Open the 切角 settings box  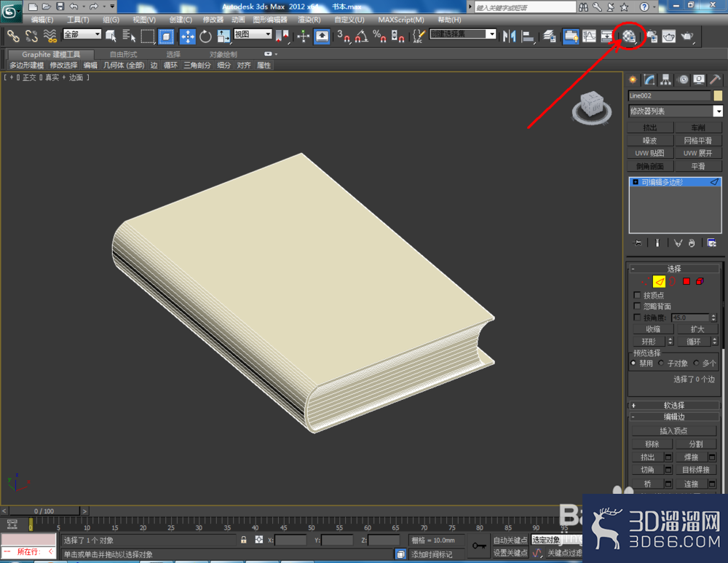point(668,470)
